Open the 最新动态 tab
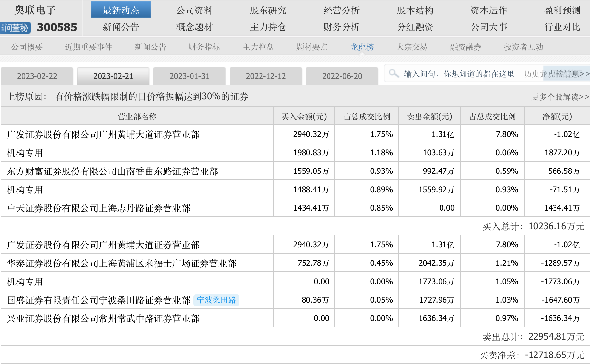 (121, 10)
